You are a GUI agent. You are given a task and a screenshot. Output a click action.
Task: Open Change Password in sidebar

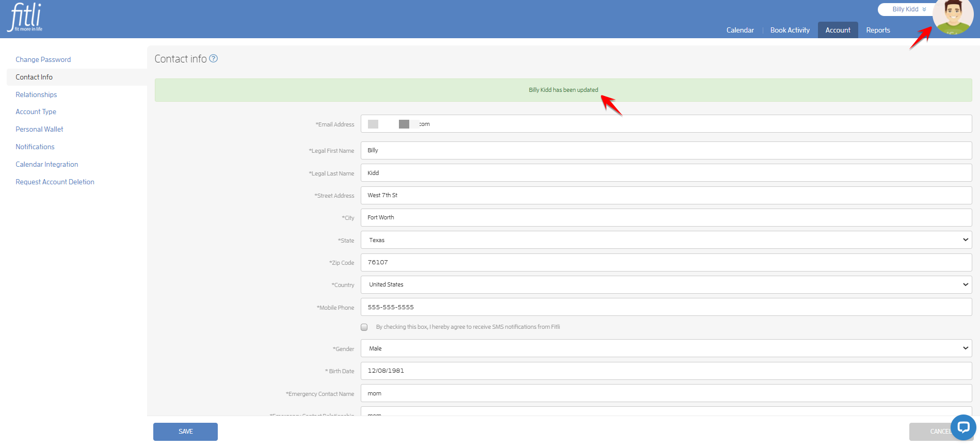(x=43, y=59)
